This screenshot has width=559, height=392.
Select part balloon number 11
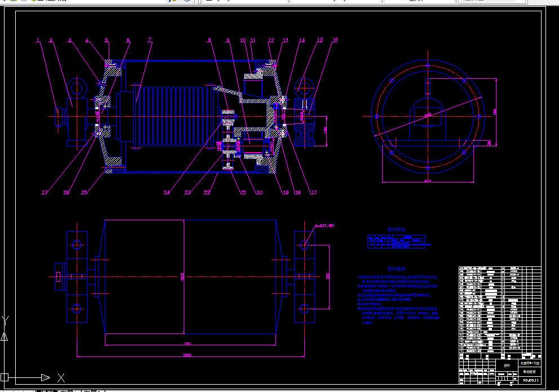253,40
